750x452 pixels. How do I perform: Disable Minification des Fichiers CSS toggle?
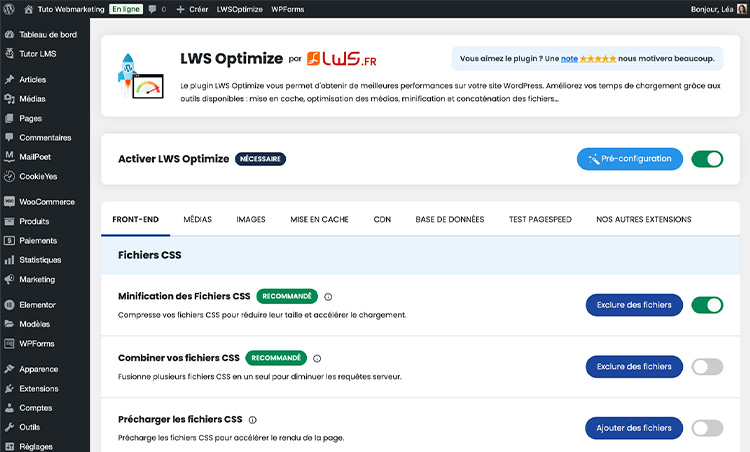tap(707, 305)
